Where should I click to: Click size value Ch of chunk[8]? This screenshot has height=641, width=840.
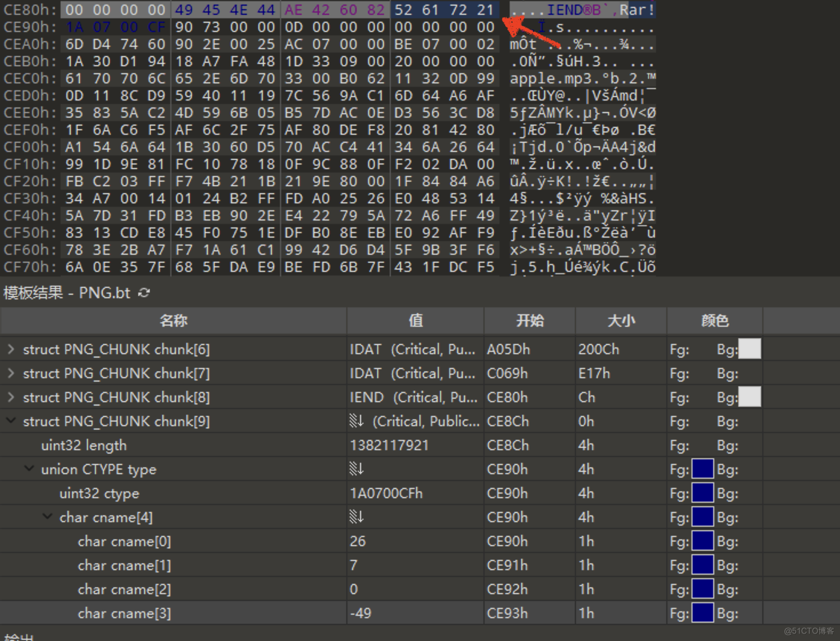[x=587, y=397]
